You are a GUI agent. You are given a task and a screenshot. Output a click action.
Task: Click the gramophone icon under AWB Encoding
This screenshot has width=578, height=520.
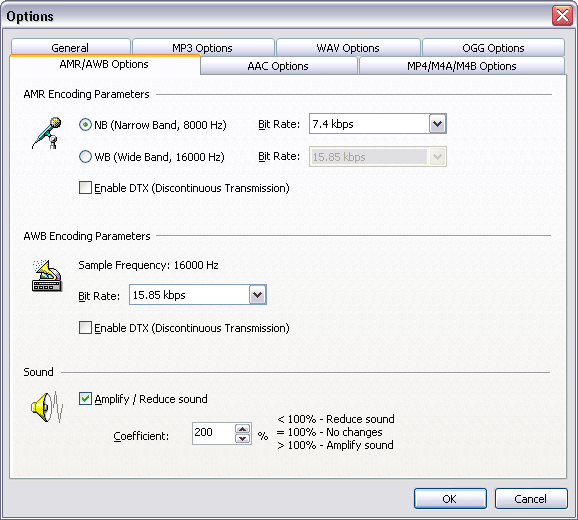click(47, 276)
